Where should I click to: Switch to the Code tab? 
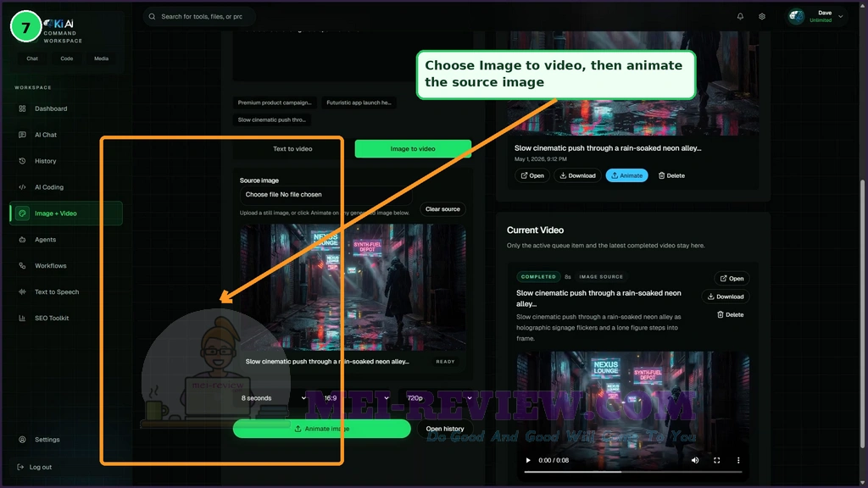(66, 58)
